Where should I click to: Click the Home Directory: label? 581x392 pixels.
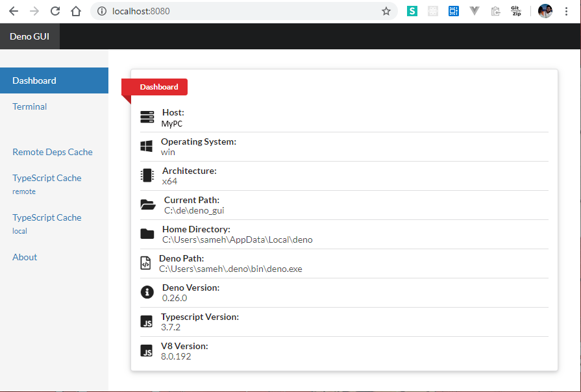[x=197, y=229]
